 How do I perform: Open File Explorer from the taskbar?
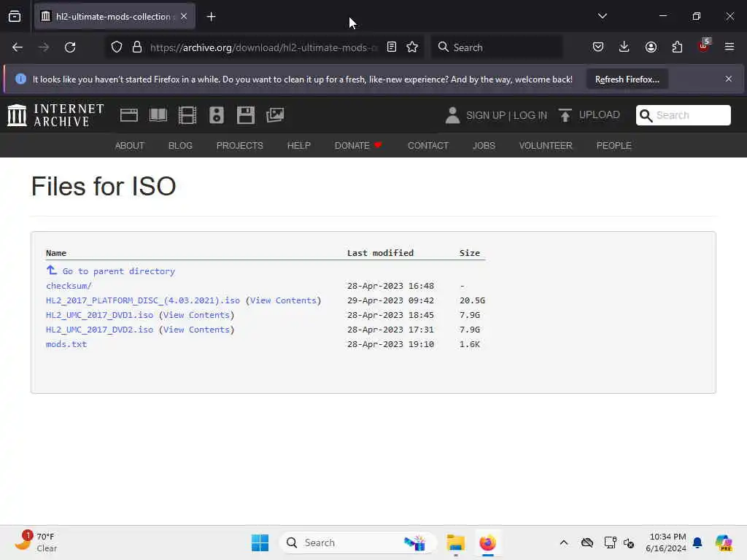coord(455,542)
